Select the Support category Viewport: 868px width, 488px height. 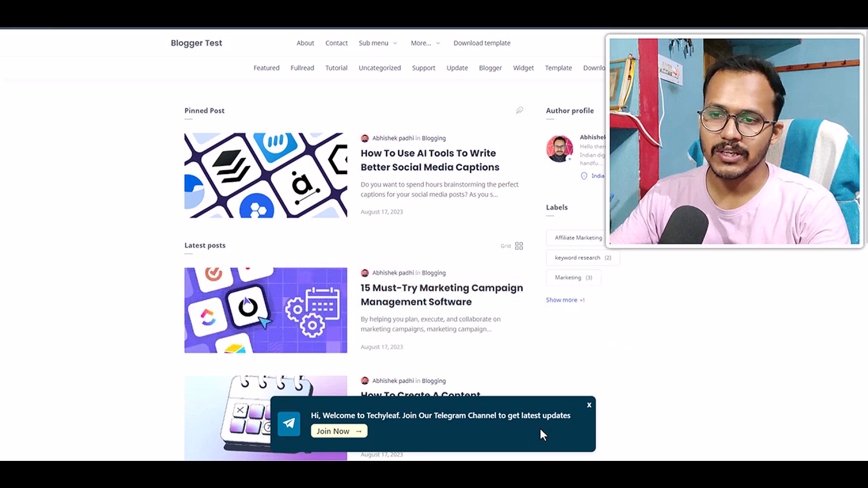[424, 68]
